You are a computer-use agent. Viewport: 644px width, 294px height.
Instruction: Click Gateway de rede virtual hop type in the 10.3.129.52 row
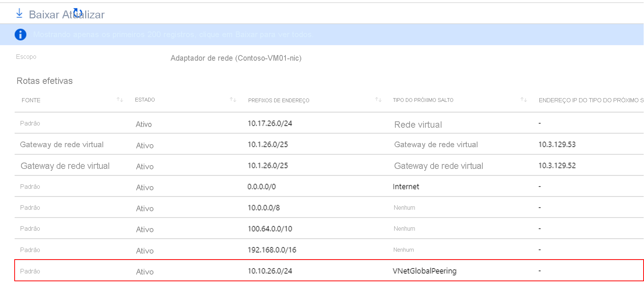[x=438, y=166]
